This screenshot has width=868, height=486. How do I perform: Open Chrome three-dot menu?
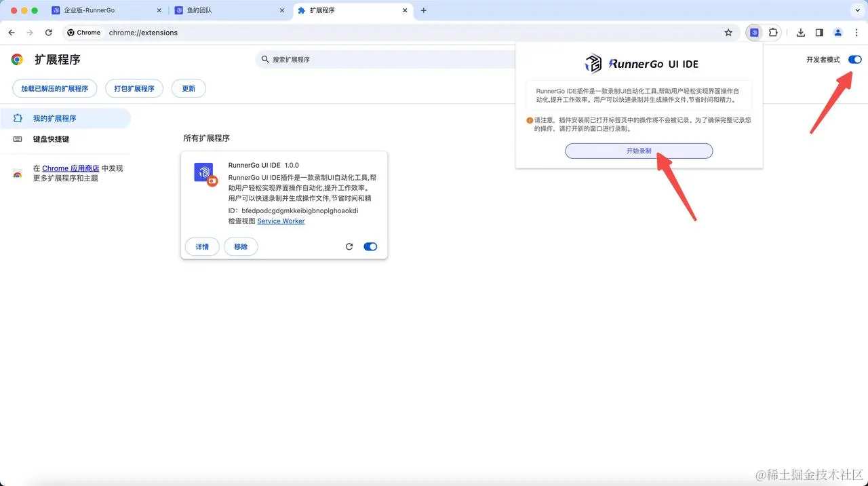pos(856,33)
